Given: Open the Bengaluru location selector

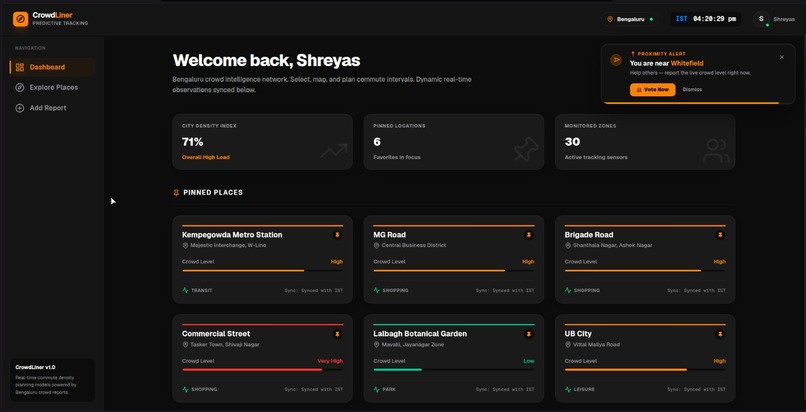Looking at the screenshot, I should [x=630, y=19].
